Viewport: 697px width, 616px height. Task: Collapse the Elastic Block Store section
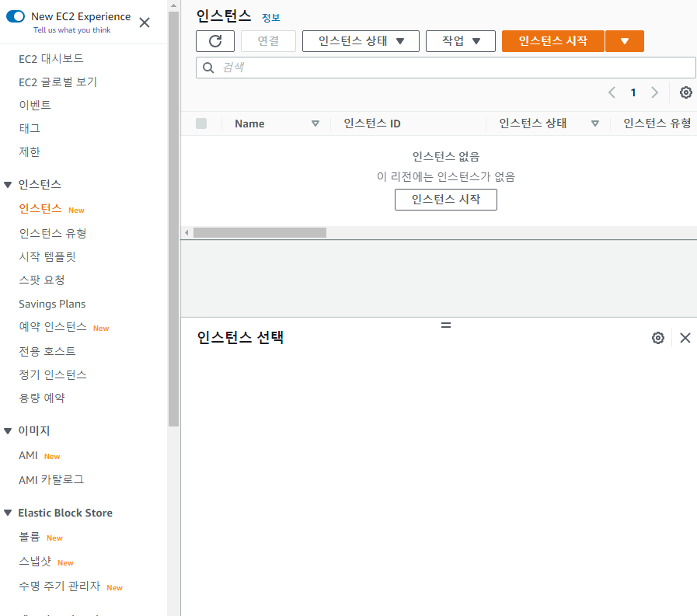8,513
